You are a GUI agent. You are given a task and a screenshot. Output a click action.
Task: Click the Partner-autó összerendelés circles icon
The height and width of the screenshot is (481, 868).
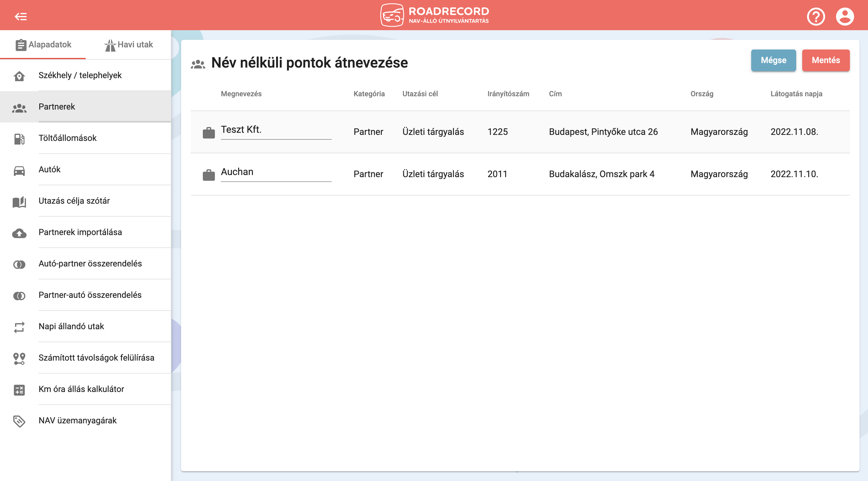pos(19,296)
